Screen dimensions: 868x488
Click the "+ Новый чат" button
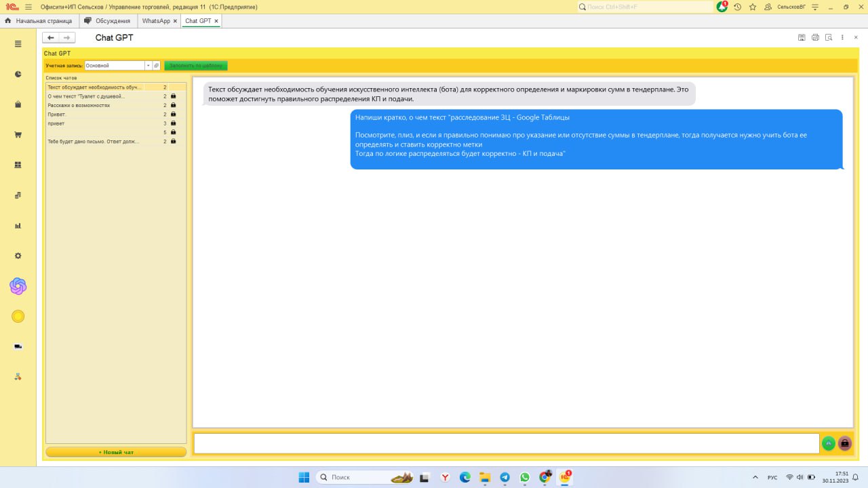coord(116,452)
